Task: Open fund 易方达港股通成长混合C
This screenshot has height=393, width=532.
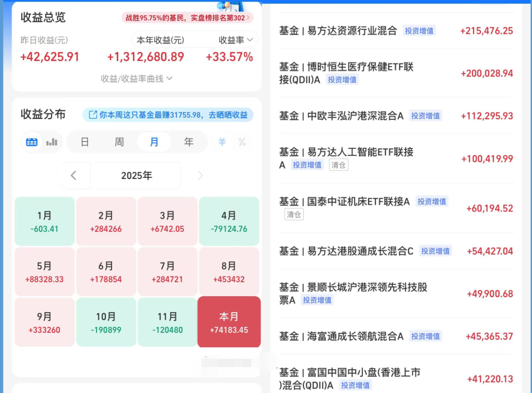Action: pyautogui.click(x=396, y=251)
